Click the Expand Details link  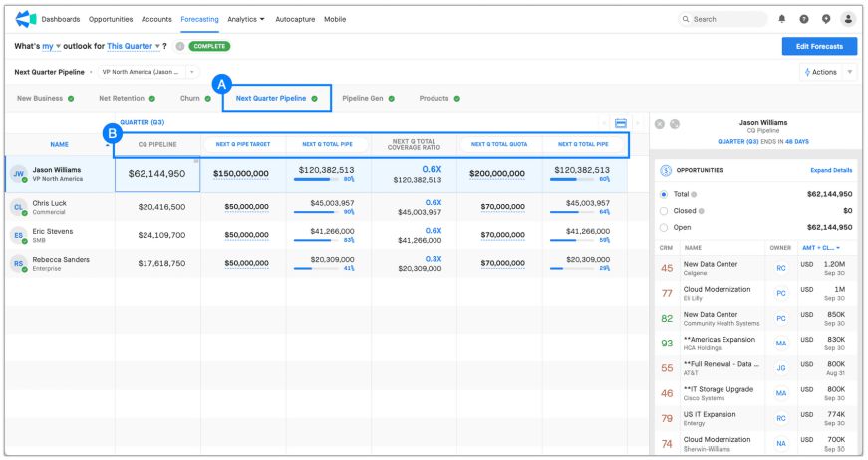pos(831,171)
